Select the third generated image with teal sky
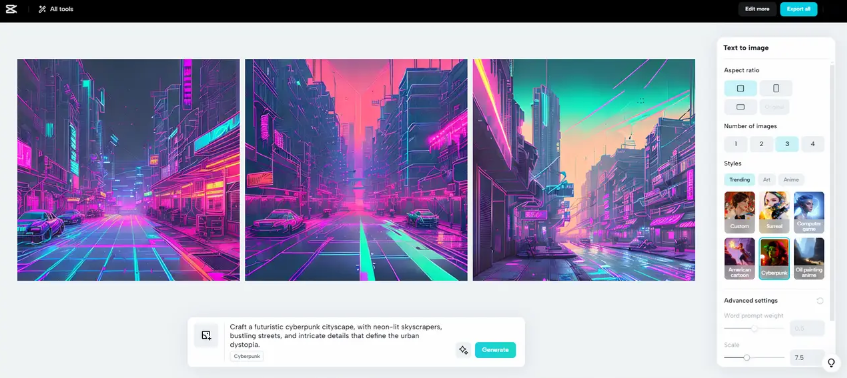The height and width of the screenshot is (378, 847). pyautogui.click(x=584, y=170)
